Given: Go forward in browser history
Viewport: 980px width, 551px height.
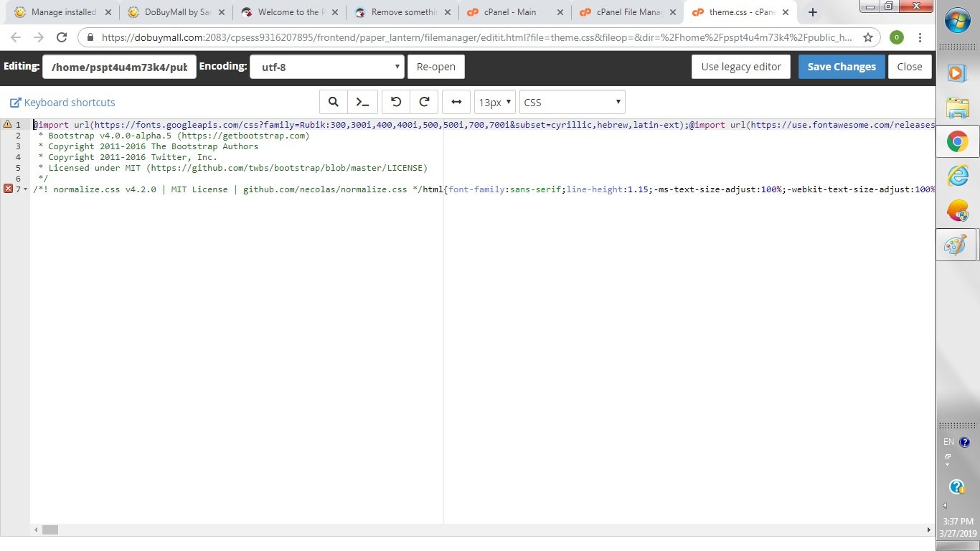Looking at the screenshot, I should [x=38, y=38].
